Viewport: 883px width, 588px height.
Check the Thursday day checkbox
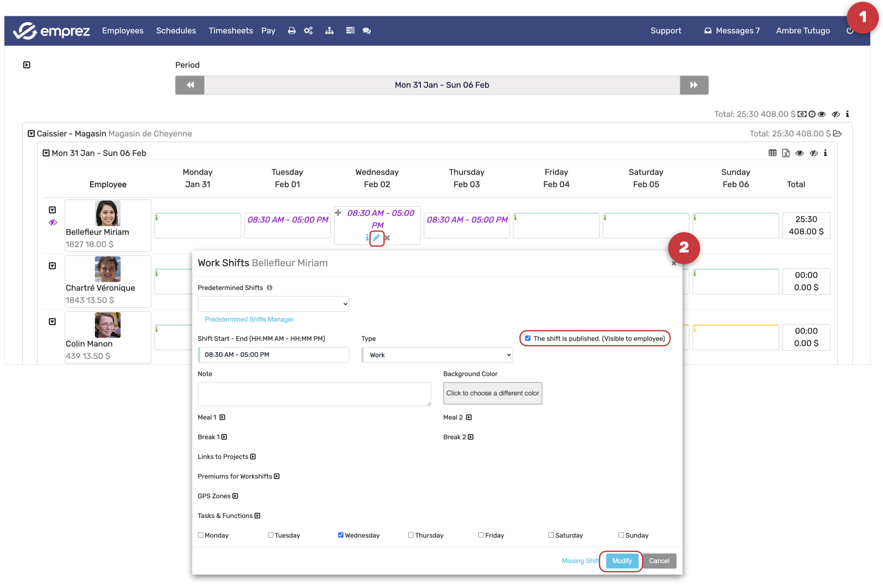click(x=411, y=535)
